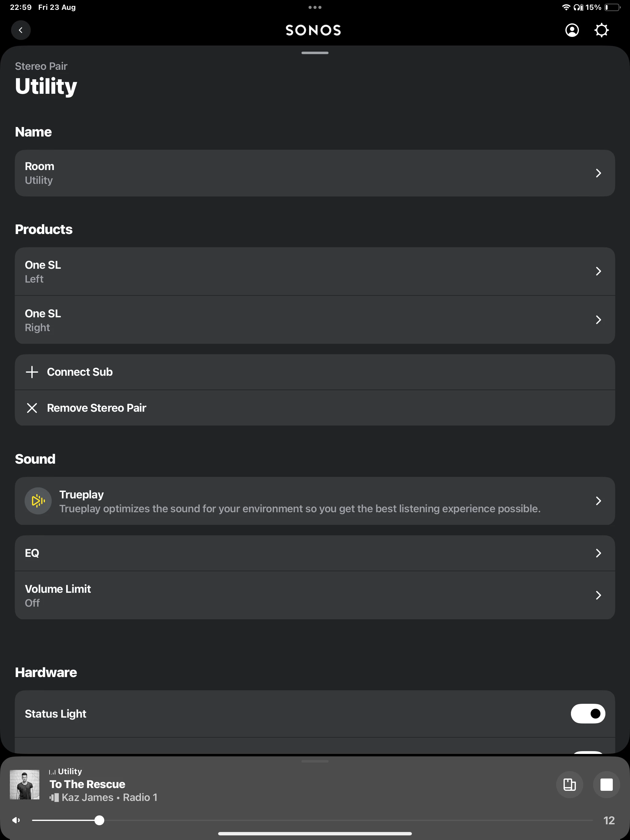Viewport: 630px width, 840px height.
Task: Tap the back arrow button
Action: click(x=21, y=30)
